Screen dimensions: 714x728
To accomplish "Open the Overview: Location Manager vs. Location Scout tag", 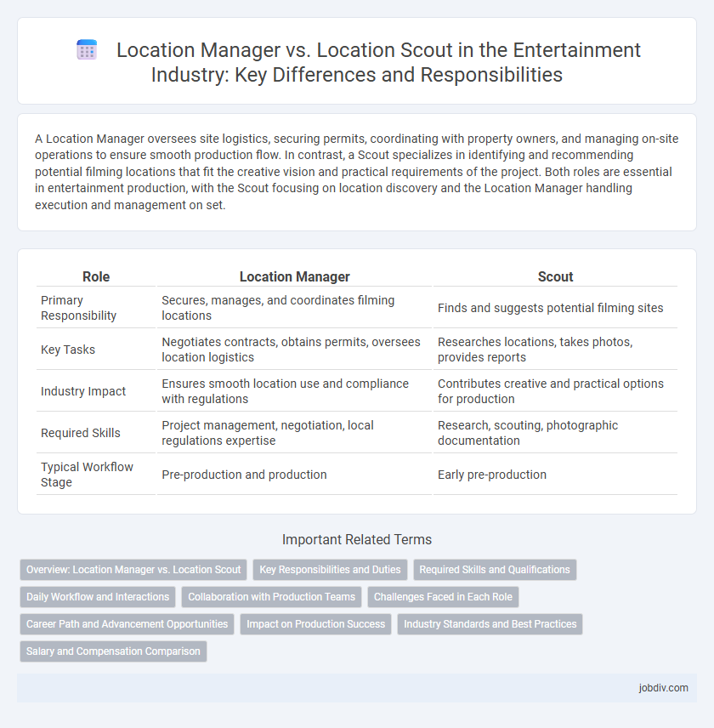I will click(133, 570).
